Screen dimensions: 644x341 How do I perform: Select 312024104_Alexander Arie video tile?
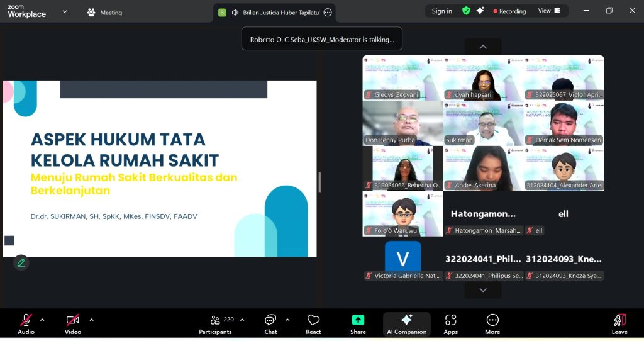pos(564,169)
